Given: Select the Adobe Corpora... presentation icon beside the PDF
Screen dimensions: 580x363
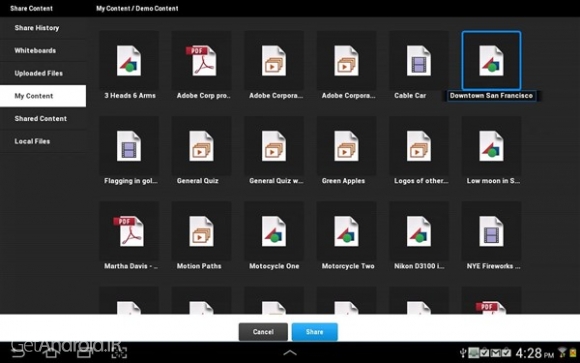Looking at the screenshot, I should click(274, 61).
